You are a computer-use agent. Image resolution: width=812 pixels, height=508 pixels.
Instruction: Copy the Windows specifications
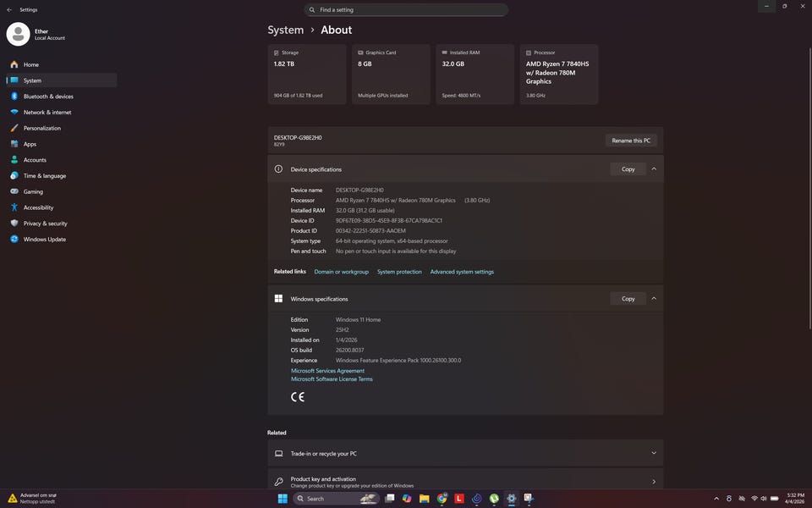click(628, 299)
